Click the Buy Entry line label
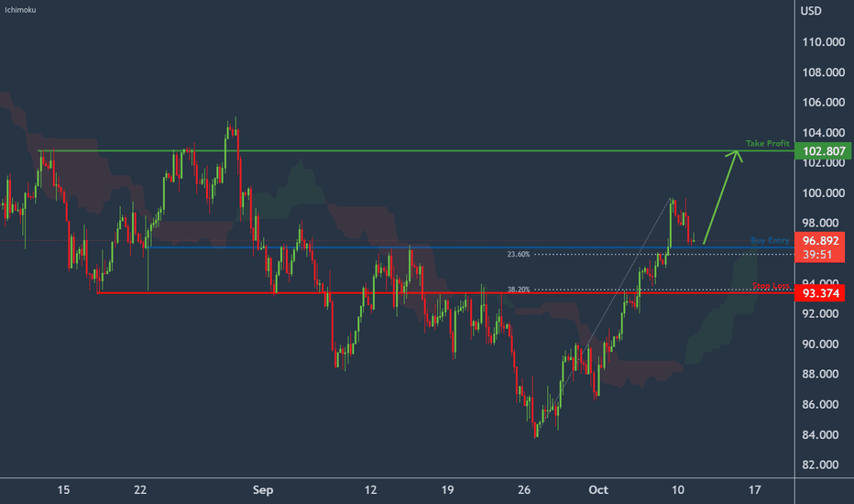The width and height of the screenshot is (854, 504). coord(770,240)
